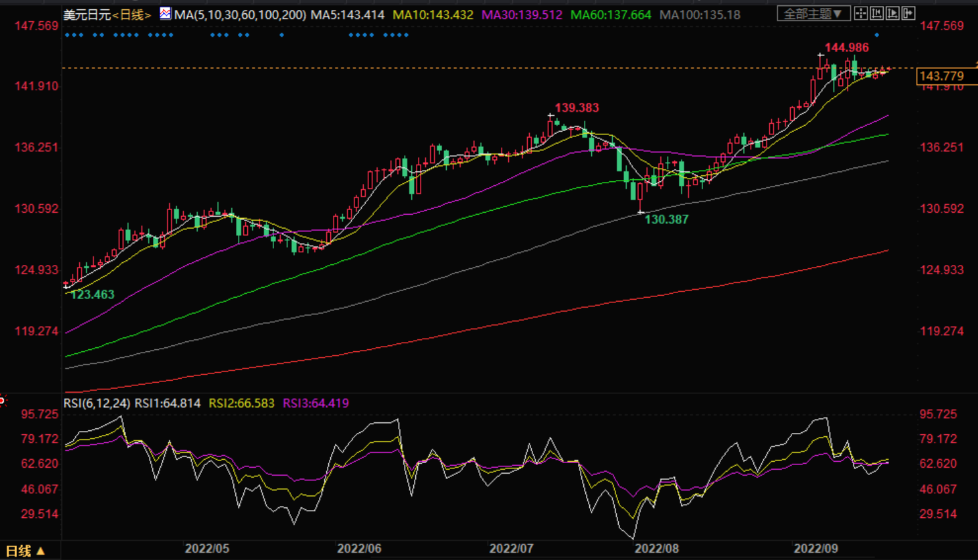Click the 130.387 low price label
This screenshot has height=560, width=978.
coord(666,219)
